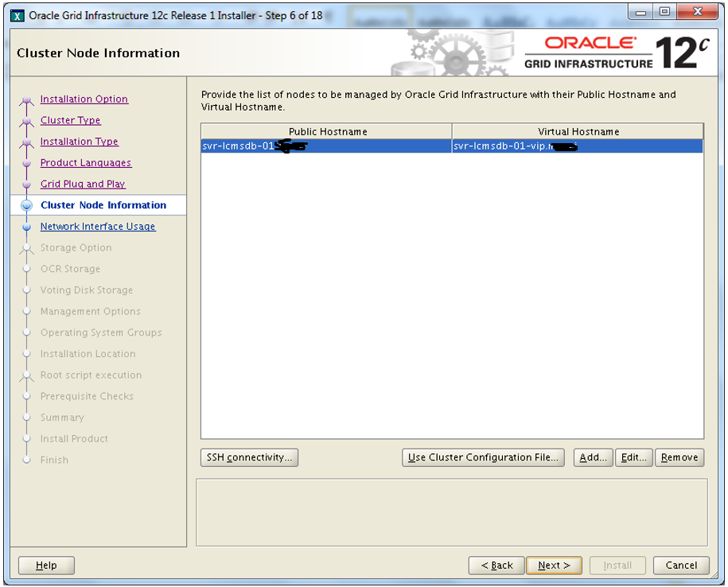Minimize the installer window
The height and width of the screenshot is (587, 728).
point(640,12)
